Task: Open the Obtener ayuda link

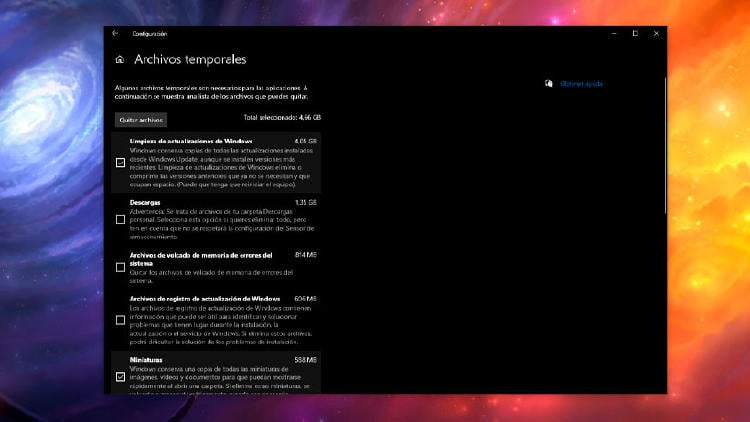Action: 581,84
